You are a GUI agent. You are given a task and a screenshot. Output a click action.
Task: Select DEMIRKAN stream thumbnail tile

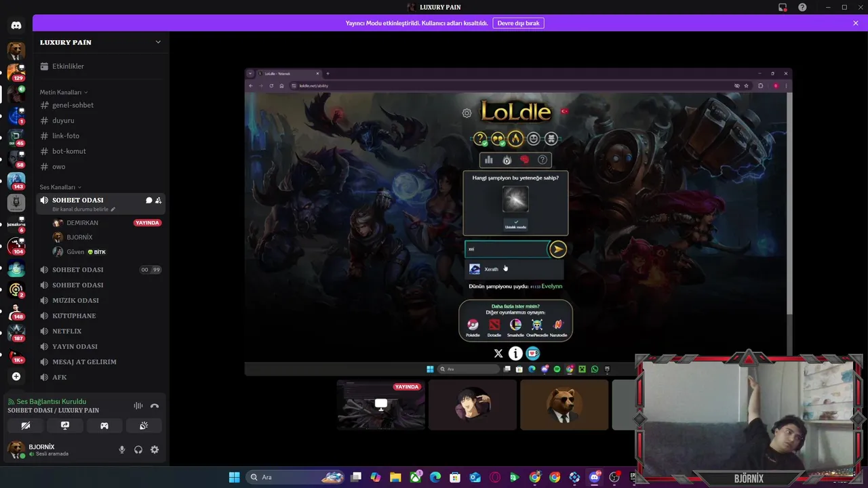(381, 405)
